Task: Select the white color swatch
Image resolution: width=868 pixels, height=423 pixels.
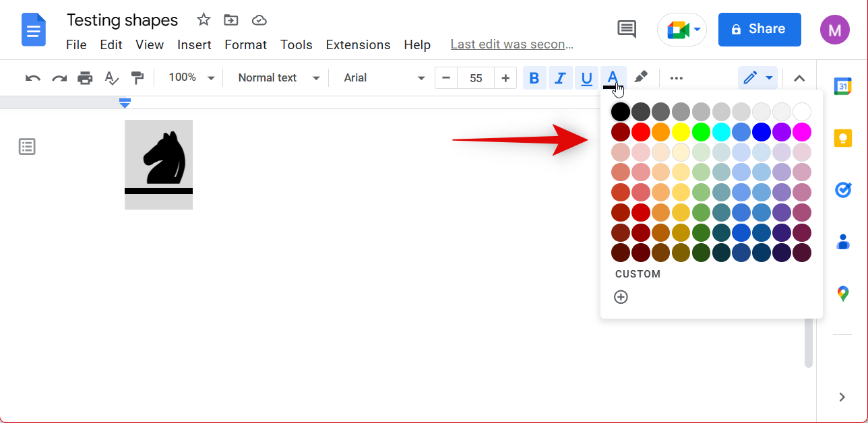Action: (802, 112)
